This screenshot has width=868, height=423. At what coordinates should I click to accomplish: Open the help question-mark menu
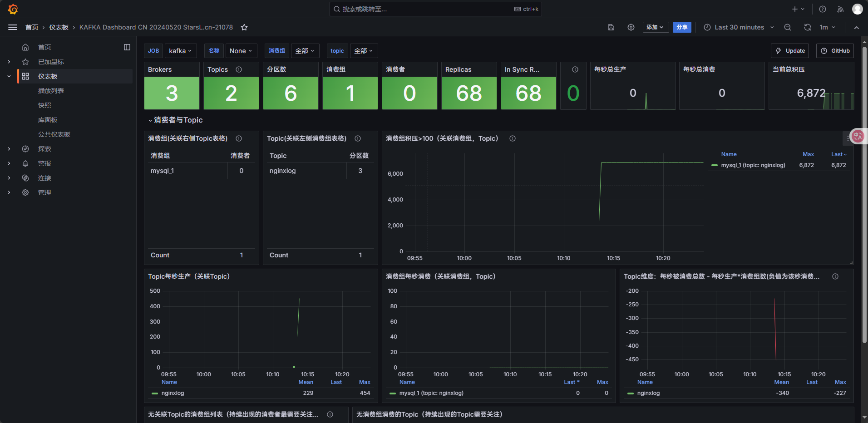(x=823, y=9)
